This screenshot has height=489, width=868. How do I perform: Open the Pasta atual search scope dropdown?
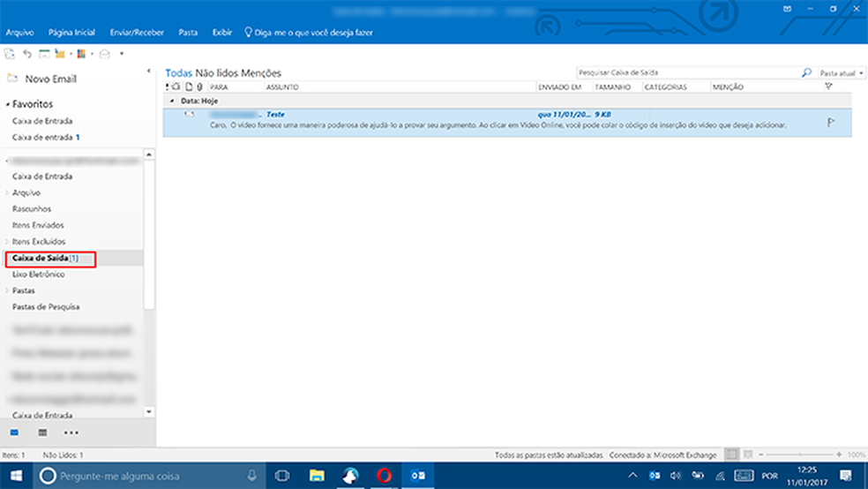click(x=842, y=73)
